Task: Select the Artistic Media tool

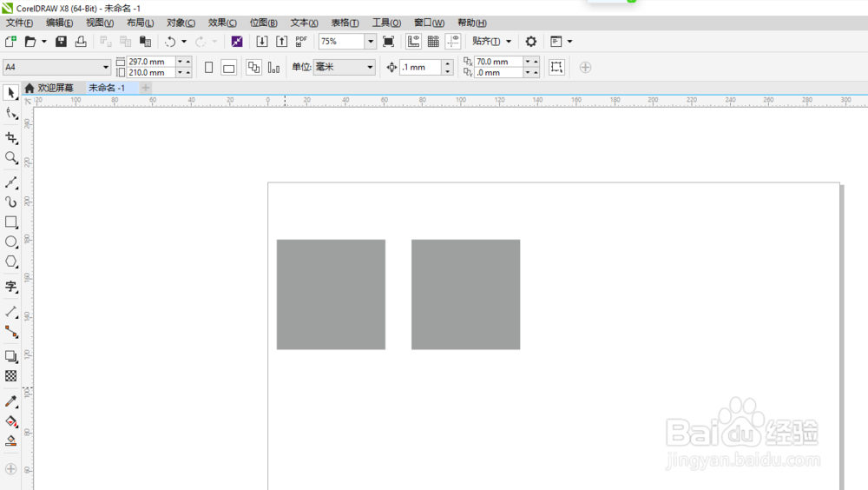Action: (10, 202)
